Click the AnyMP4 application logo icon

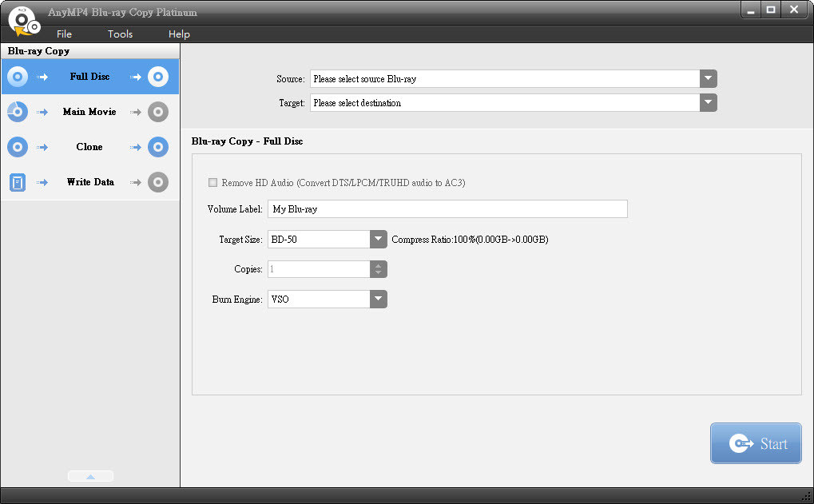22,21
